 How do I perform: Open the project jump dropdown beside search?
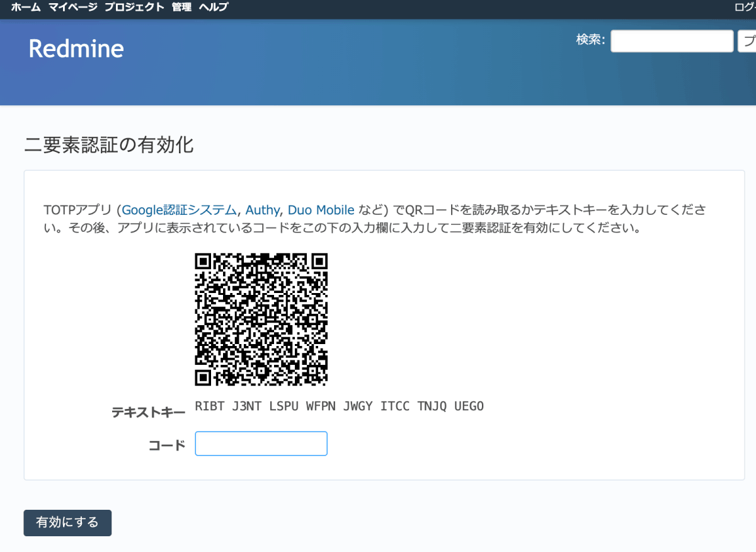point(747,41)
